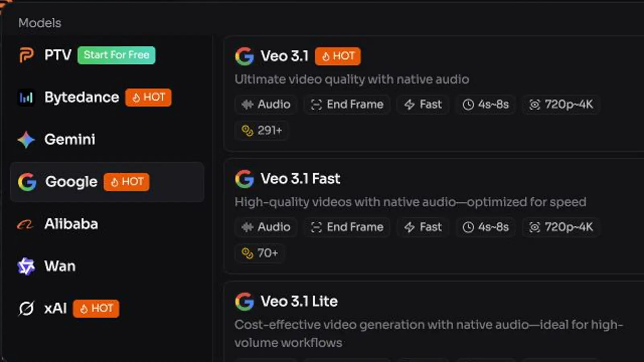Image resolution: width=644 pixels, height=362 pixels.
Task: Click the Wan logo icon
Action: click(x=26, y=266)
